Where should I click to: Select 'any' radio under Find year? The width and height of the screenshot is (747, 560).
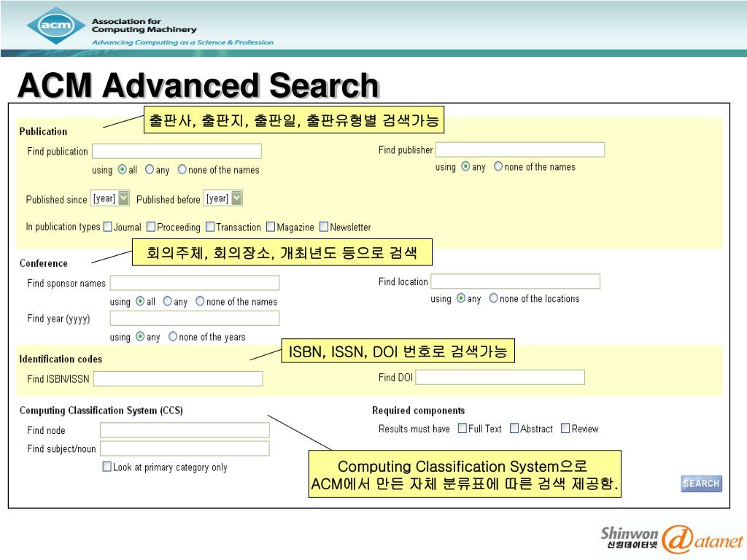[x=140, y=337]
